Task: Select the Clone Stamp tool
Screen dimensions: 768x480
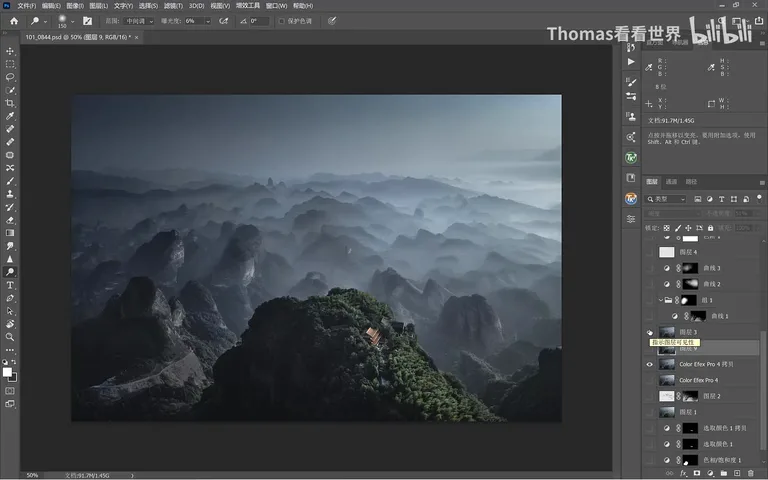Action: [10, 194]
